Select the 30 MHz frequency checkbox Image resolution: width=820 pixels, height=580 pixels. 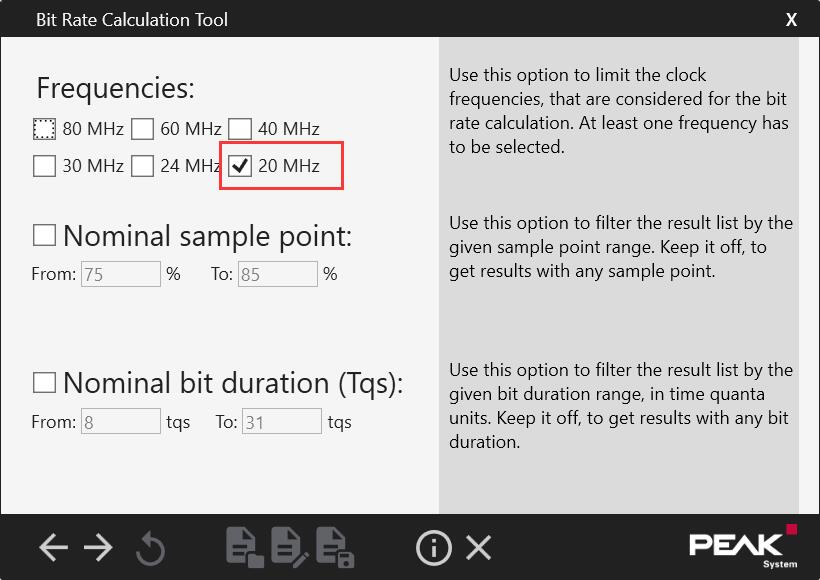pos(44,166)
